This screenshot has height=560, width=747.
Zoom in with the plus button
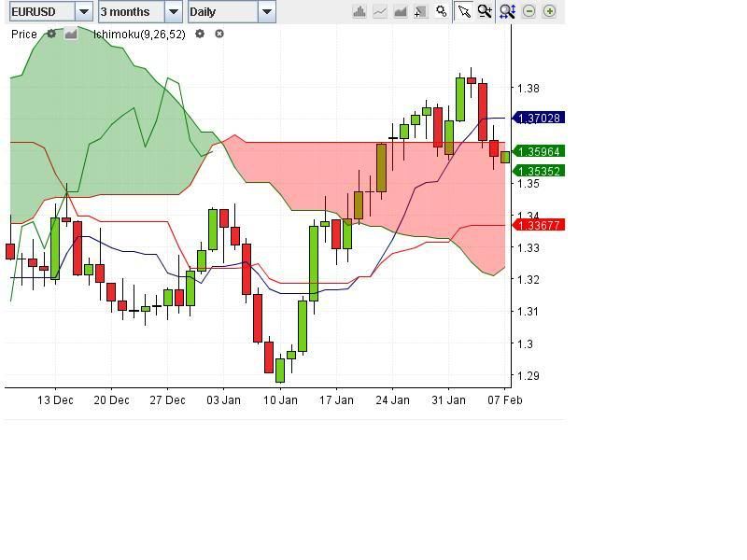[x=549, y=11]
